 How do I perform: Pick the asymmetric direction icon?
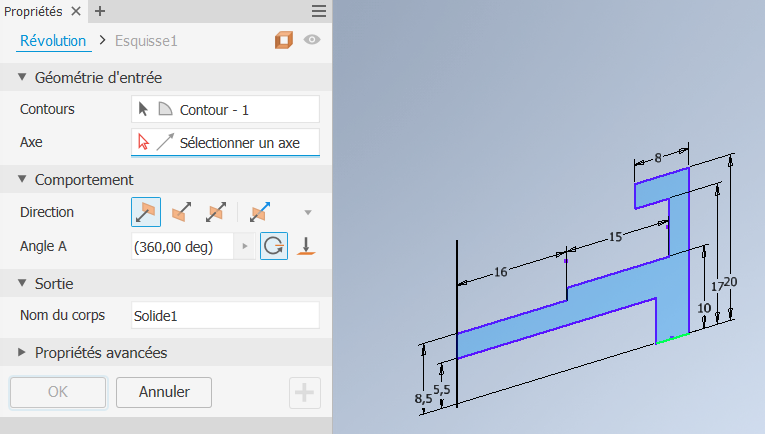click(260, 212)
